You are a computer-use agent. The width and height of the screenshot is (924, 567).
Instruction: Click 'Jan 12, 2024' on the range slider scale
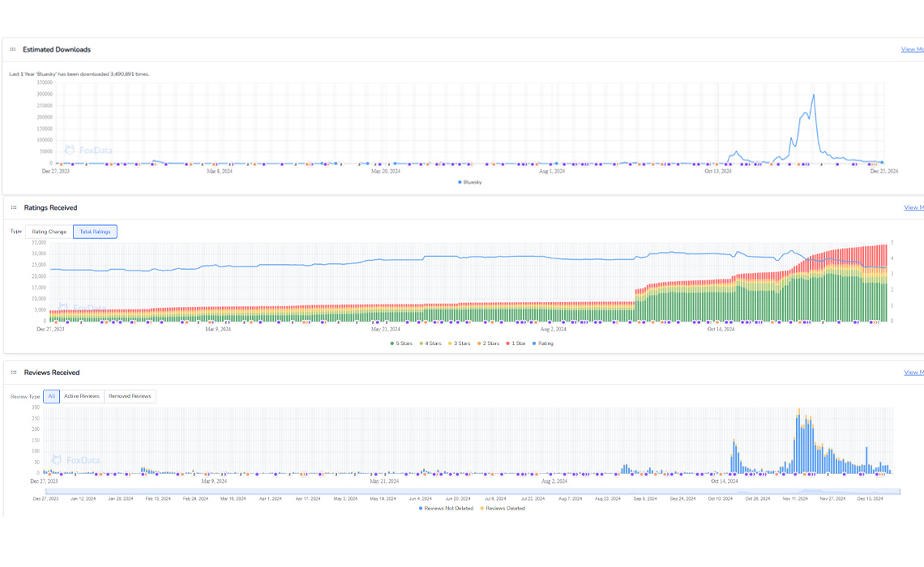pos(83,499)
